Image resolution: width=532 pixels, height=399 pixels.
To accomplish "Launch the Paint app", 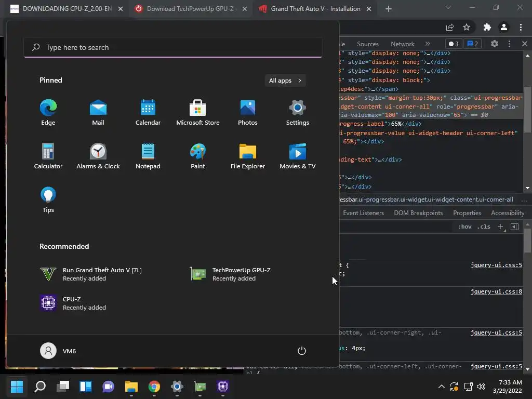I will [x=198, y=156].
